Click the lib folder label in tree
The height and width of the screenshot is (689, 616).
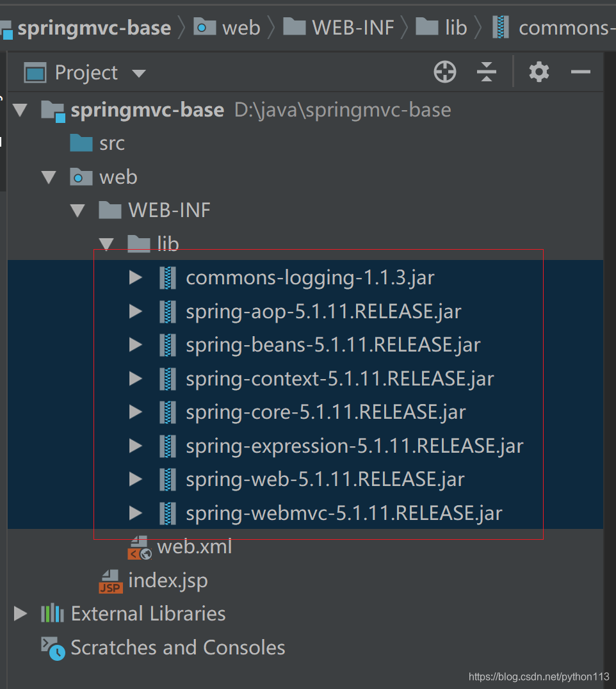168,245
